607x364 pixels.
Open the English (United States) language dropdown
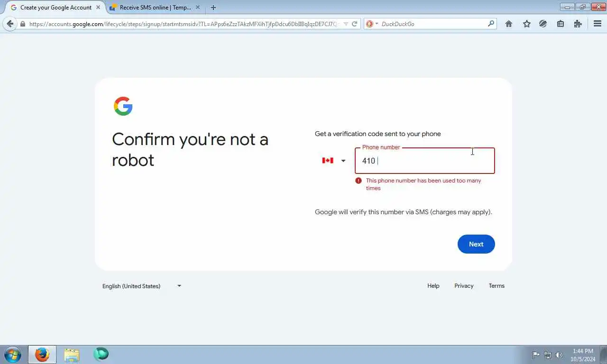(142, 286)
